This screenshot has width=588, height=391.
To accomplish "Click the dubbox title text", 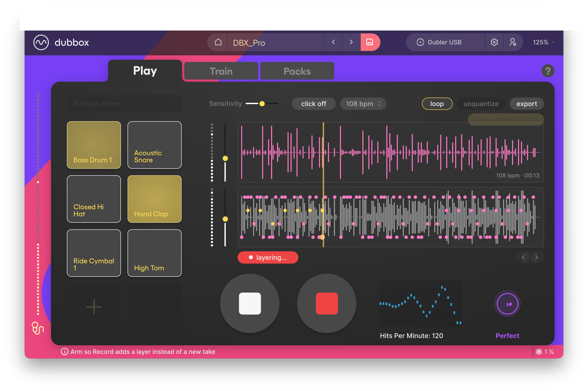I will 72,42.
